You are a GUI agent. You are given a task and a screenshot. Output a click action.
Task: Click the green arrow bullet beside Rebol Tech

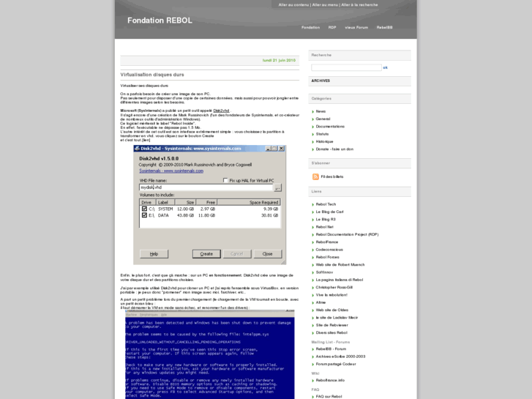313,204
